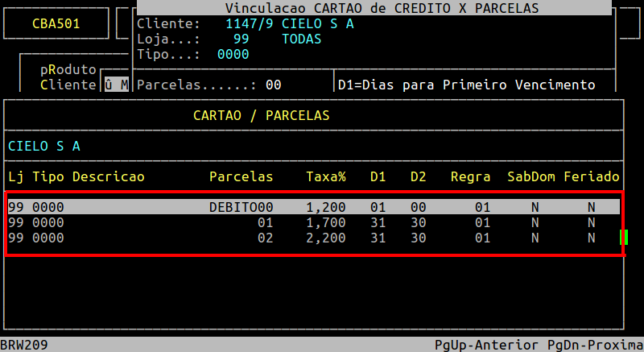Screen dimensions: 644x352
Task: Toggle SabDom value N in Parcelas 01 row
Action: [535, 222]
